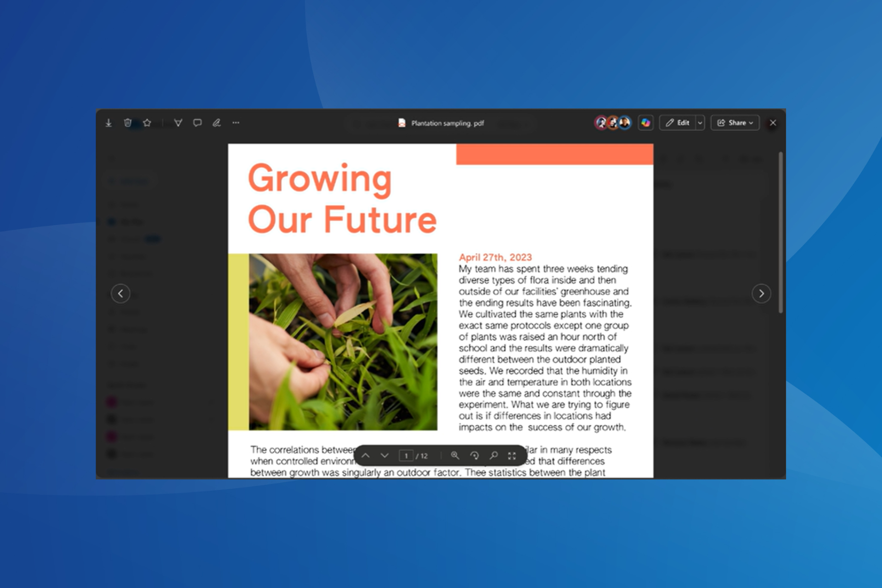Image resolution: width=882 pixels, height=588 pixels.
Task: Click the '/ 12' total pages label
Action: coord(422,456)
